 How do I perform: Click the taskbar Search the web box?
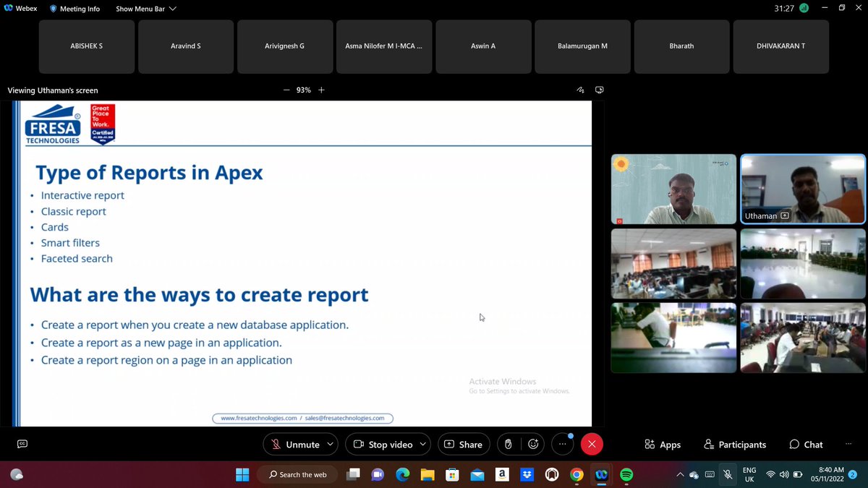tap(298, 474)
